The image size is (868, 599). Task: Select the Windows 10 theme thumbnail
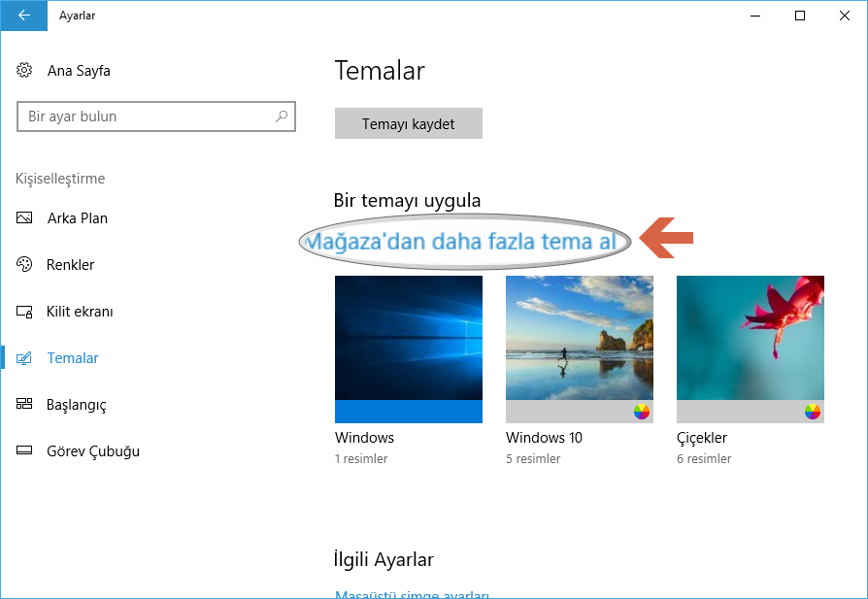(579, 349)
